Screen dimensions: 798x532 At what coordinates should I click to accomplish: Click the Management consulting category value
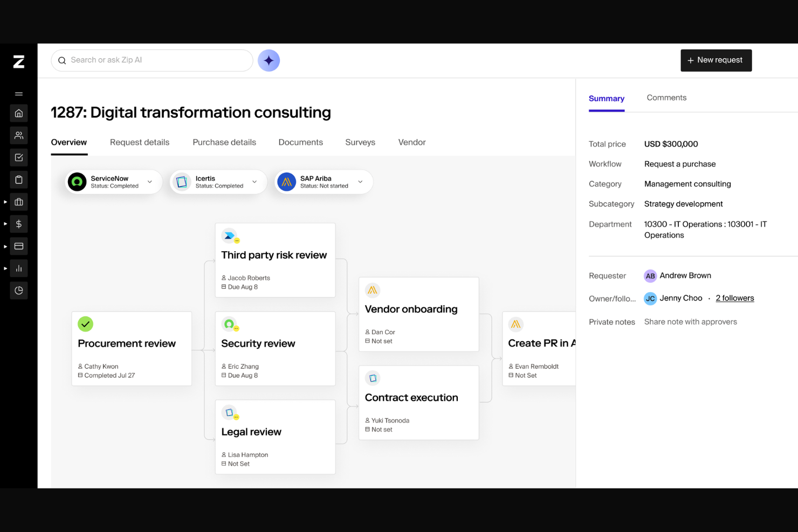[687, 184]
